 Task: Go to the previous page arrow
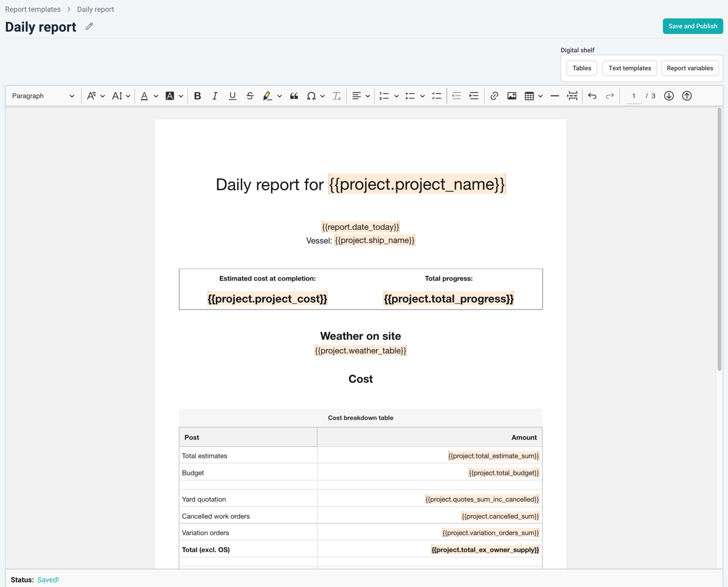coord(687,96)
